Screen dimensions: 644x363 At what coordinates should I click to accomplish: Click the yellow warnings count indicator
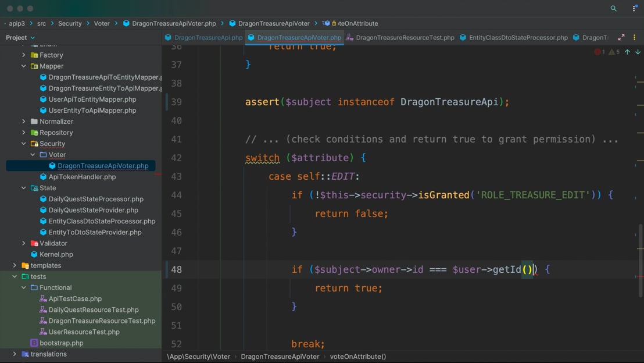614,52
